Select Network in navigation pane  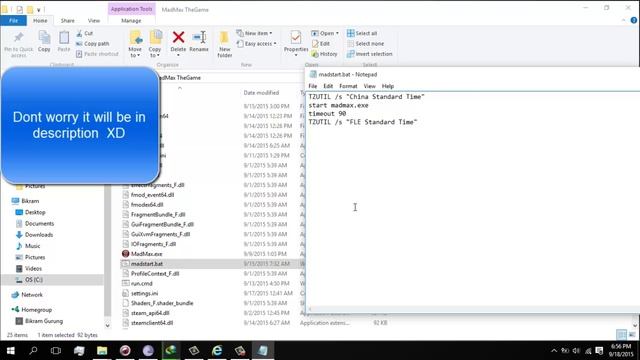coord(32,295)
